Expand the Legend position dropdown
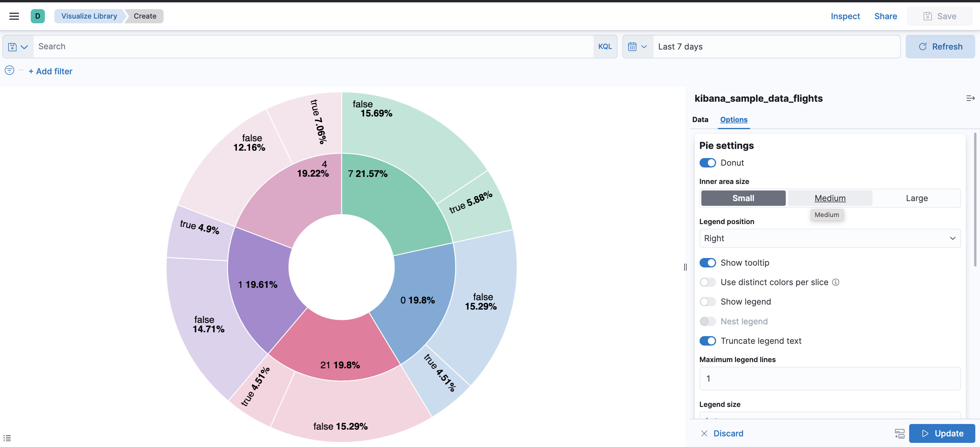Image resolution: width=980 pixels, height=447 pixels. point(829,238)
